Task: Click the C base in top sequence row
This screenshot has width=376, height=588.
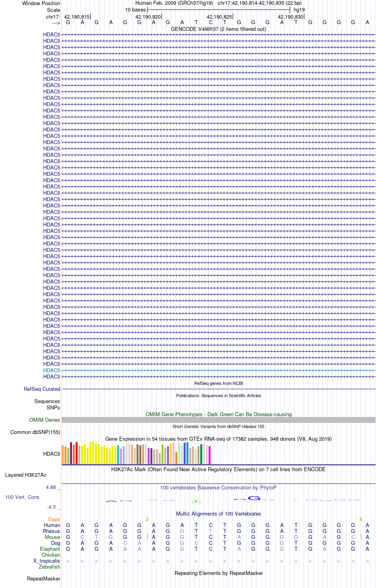Action: coord(211,23)
